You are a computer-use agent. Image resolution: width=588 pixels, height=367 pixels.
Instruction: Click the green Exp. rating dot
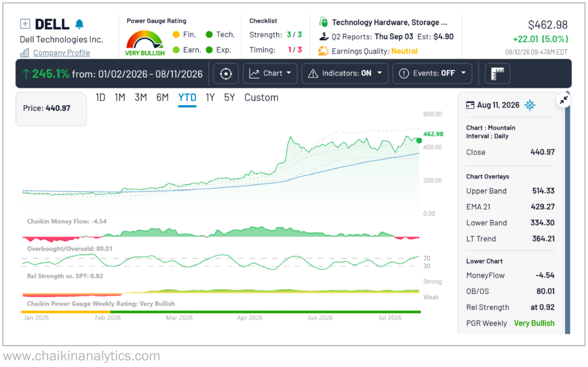pos(209,50)
